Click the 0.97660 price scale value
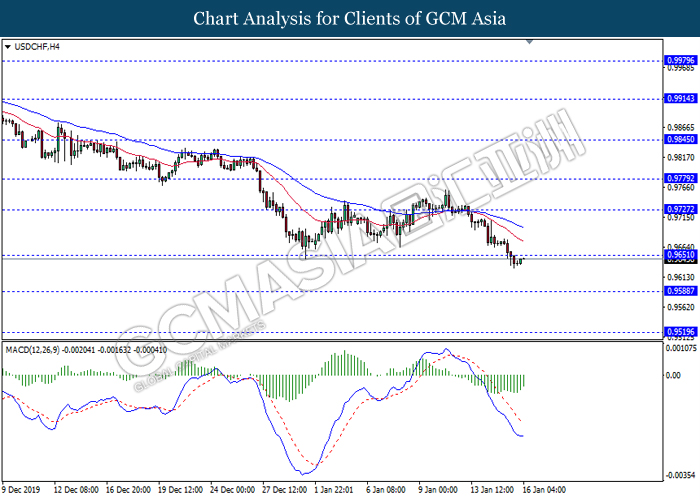 pos(681,188)
